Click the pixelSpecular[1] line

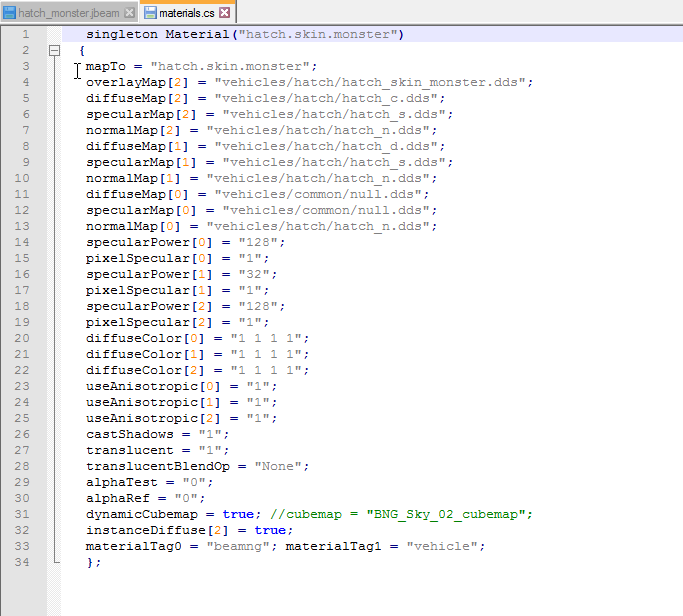point(177,290)
